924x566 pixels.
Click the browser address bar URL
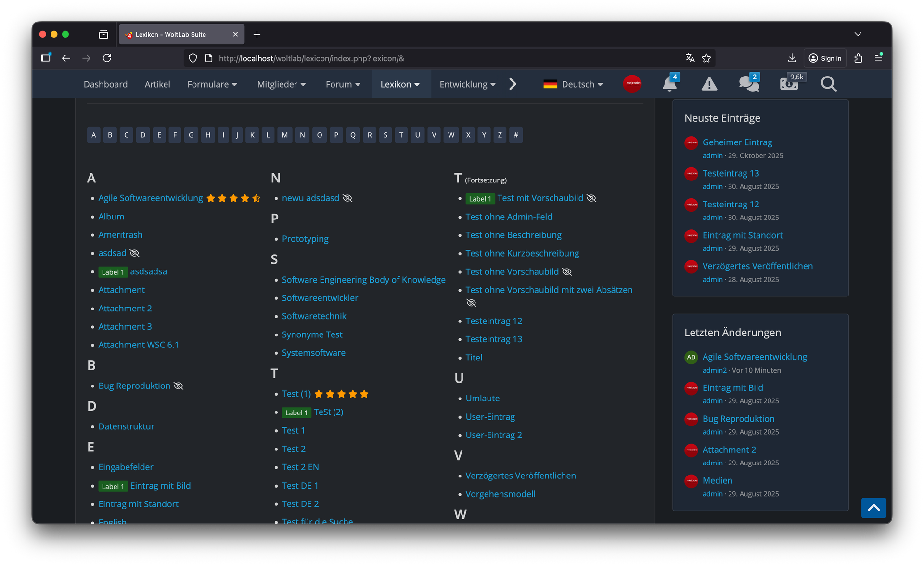click(x=311, y=58)
